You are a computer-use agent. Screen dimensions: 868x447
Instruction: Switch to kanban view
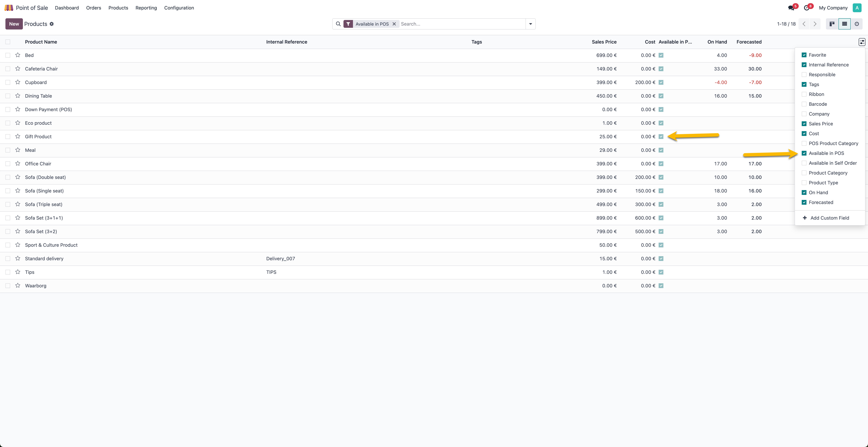point(832,24)
